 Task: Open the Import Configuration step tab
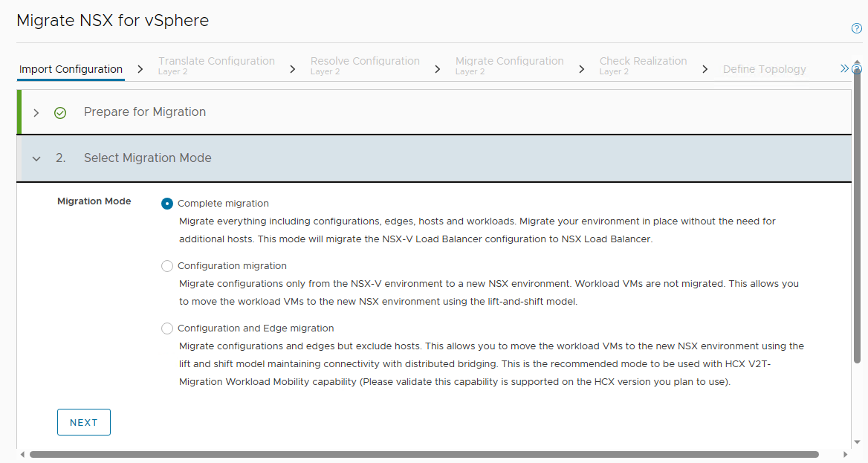[71, 69]
